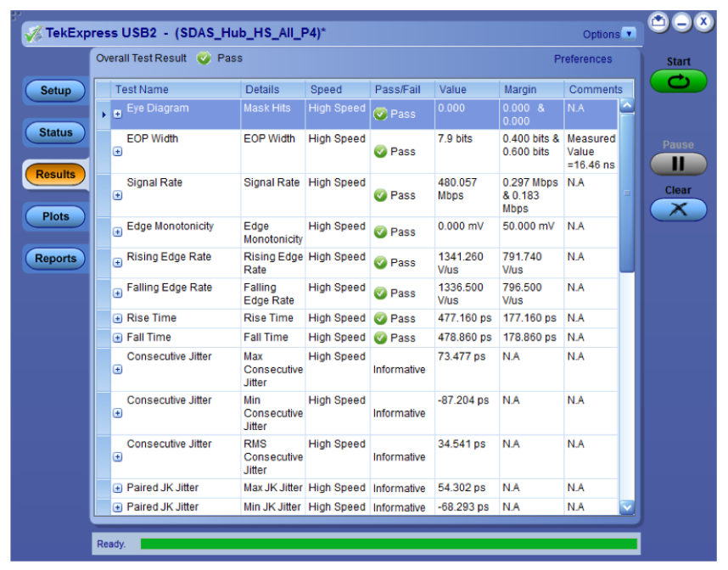Click the Rising Edge Rate pass icon
The height and width of the screenshot is (570, 728).
pos(380,263)
